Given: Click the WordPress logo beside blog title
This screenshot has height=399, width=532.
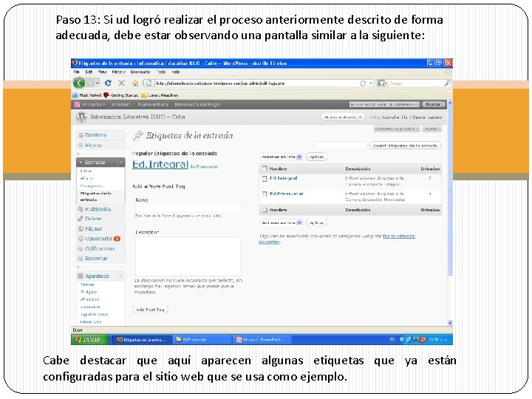Looking at the screenshot, I should (81, 117).
